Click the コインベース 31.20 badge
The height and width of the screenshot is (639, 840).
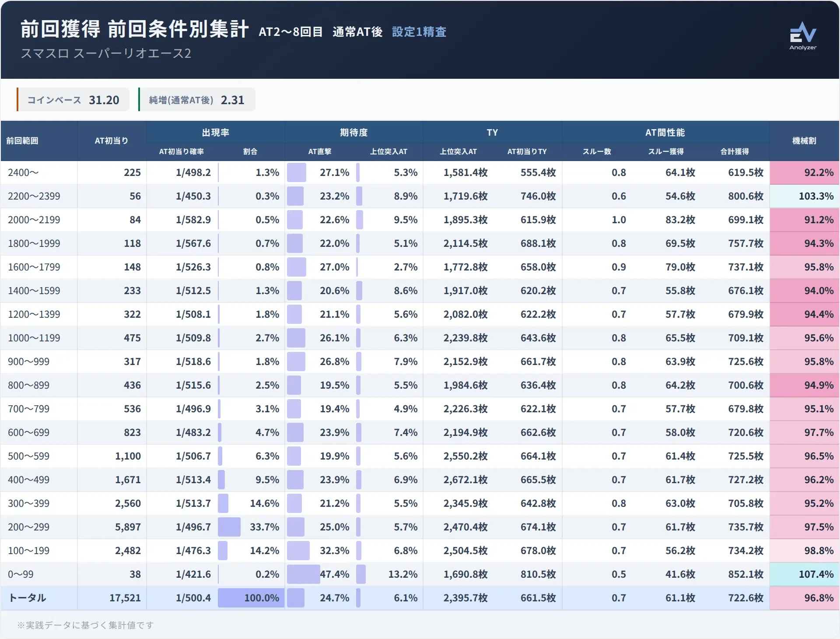[x=73, y=100]
